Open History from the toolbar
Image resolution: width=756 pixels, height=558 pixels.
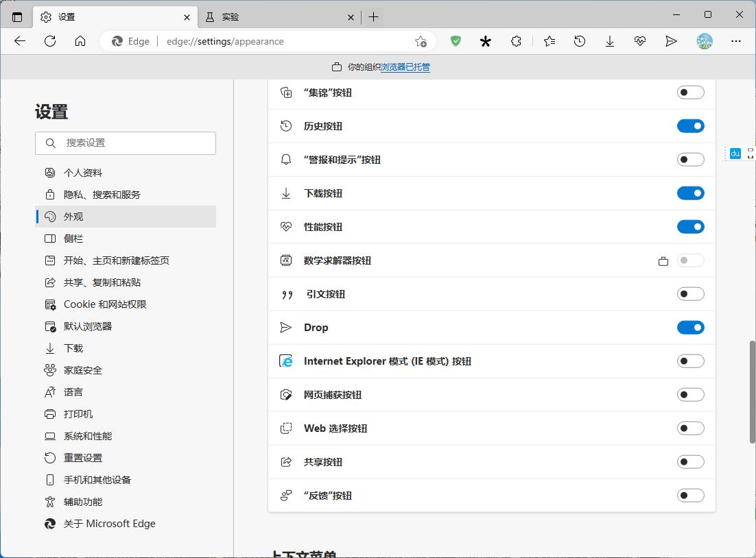pos(580,41)
